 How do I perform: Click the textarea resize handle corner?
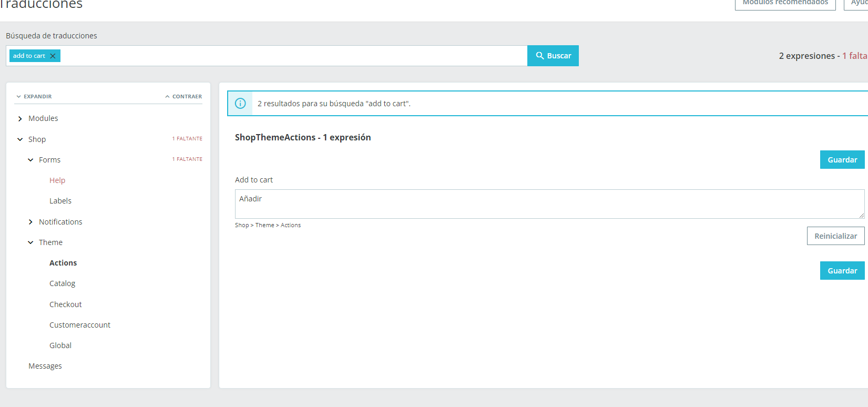coord(862,216)
